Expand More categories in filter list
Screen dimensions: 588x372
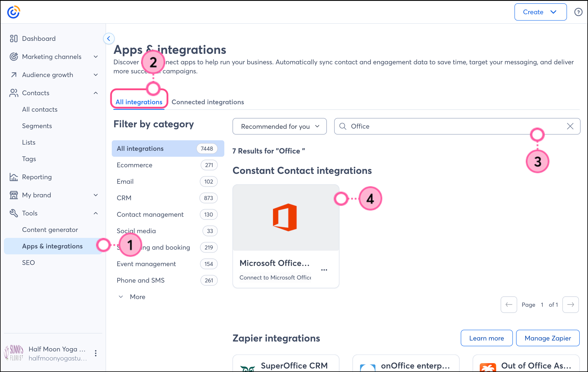[132, 297]
